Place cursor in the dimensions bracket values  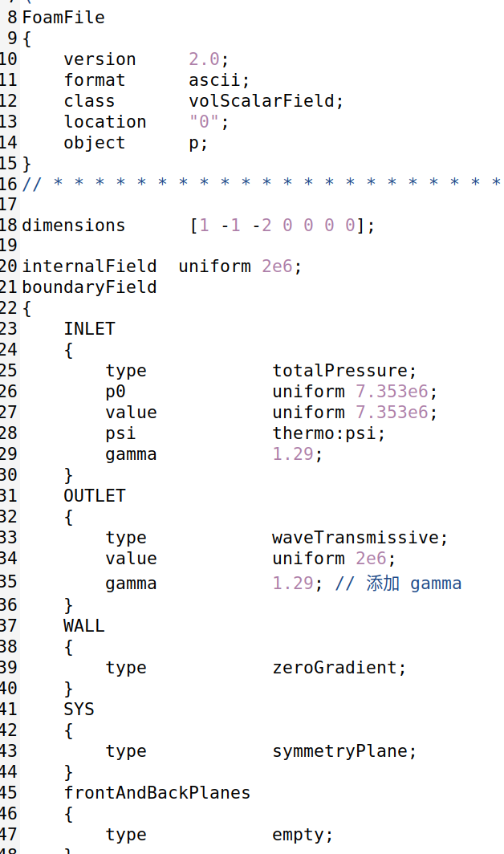(x=277, y=226)
